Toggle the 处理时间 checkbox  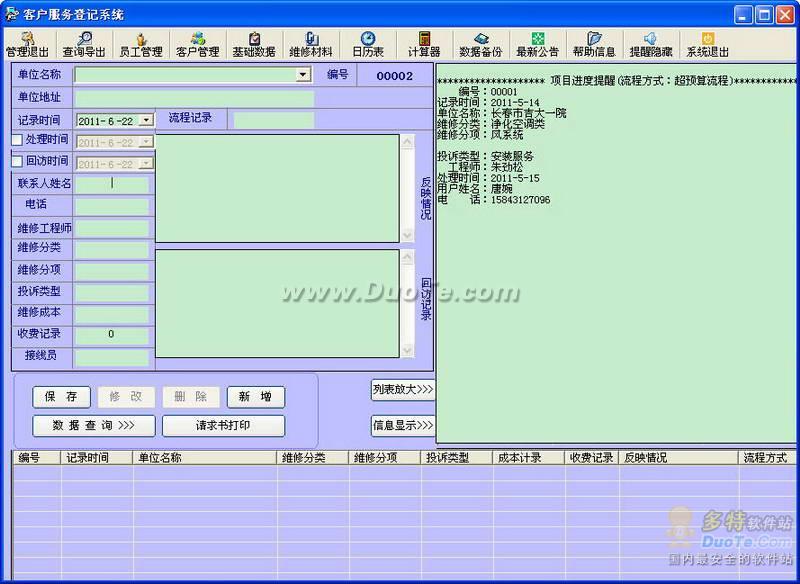tap(17, 140)
